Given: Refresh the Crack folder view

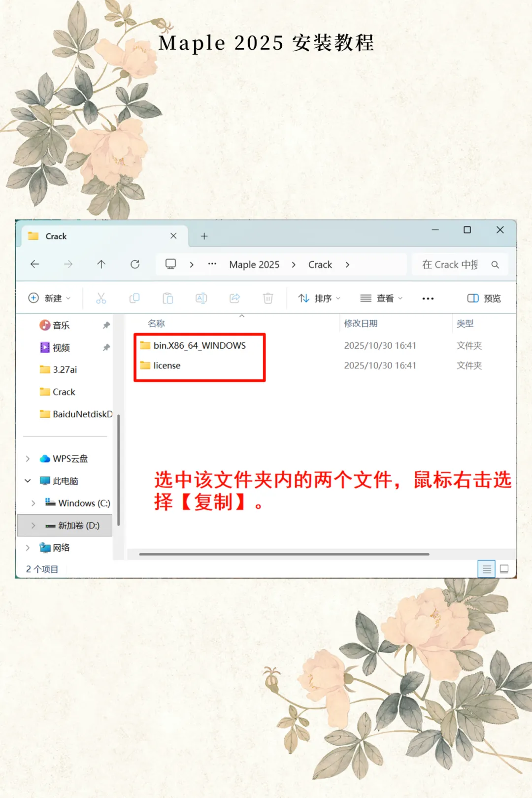Looking at the screenshot, I should click(135, 265).
